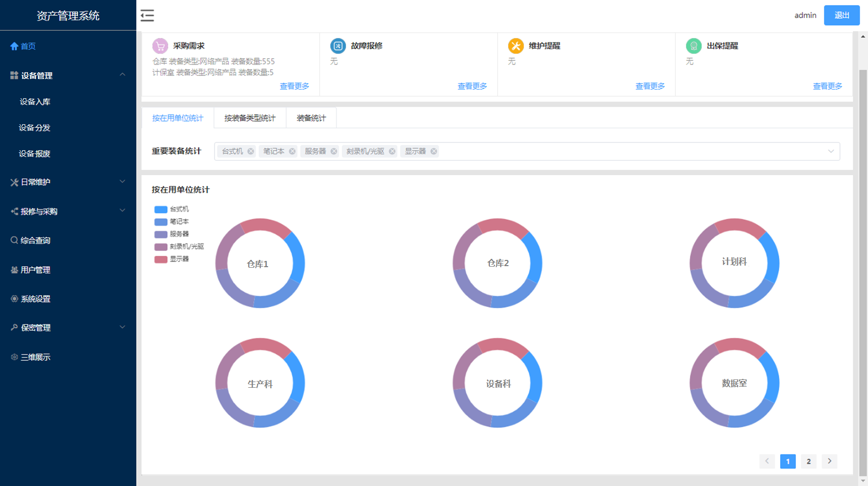This screenshot has width=868, height=486.
Task: Click the 资产管理系统 title
Action: tap(68, 16)
